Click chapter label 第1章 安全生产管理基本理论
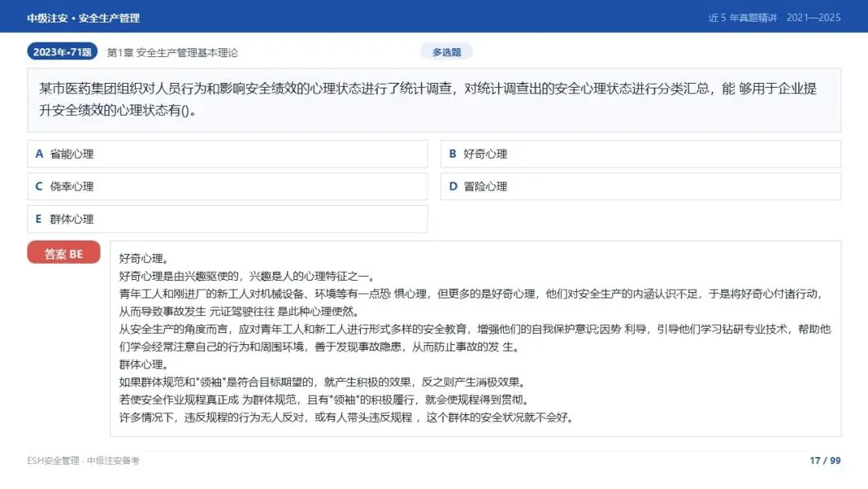Screen dimensions: 868x489 point(172,52)
